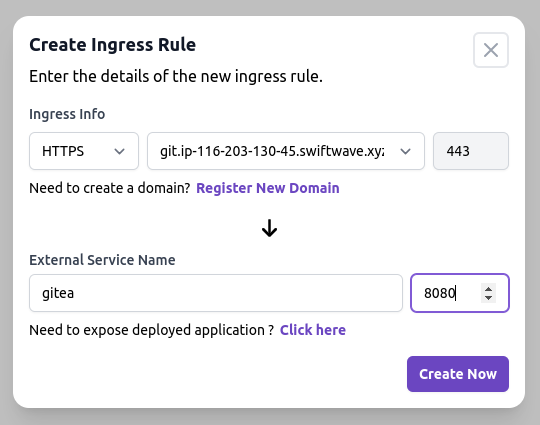Click 'Enter the details of the new ingress rule.'
Viewport: 540px width, 425px height.
(x=176, y=76)
